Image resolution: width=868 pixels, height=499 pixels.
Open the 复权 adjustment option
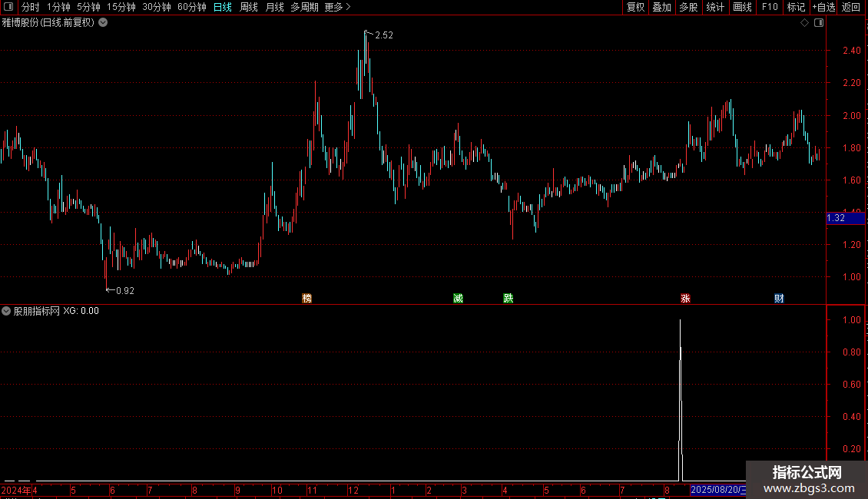pyautogui.click(x=635, y=7)
